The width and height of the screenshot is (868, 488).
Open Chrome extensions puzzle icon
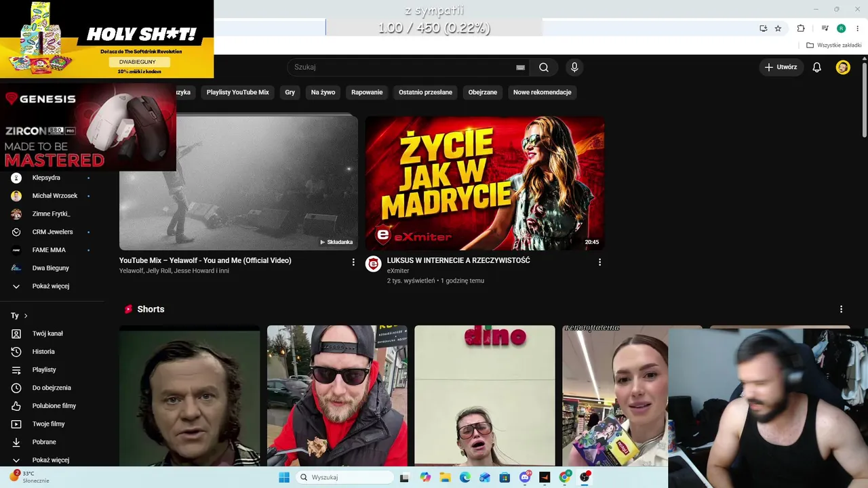pos(801,28)
